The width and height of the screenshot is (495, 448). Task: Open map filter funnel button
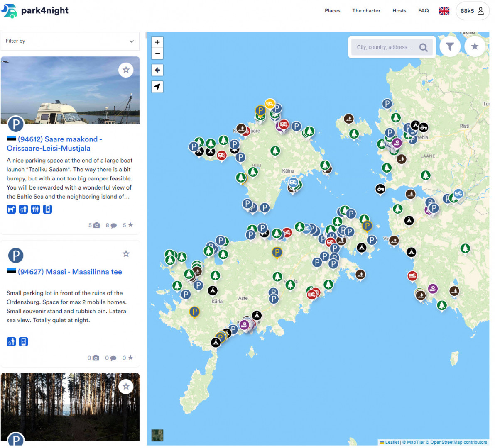pyautogui.click(x=450, y=46)
